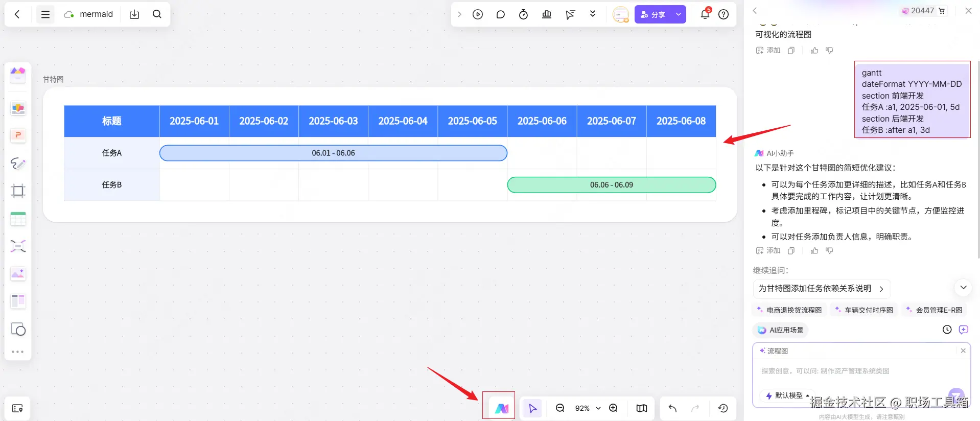Select the red P text card tool

pyautogui.click(x=18, y=135)
